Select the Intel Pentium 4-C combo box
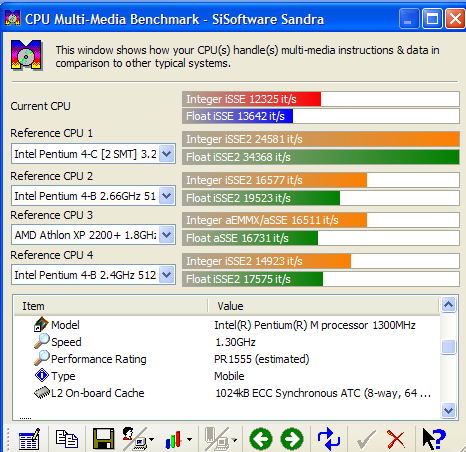 93,154
